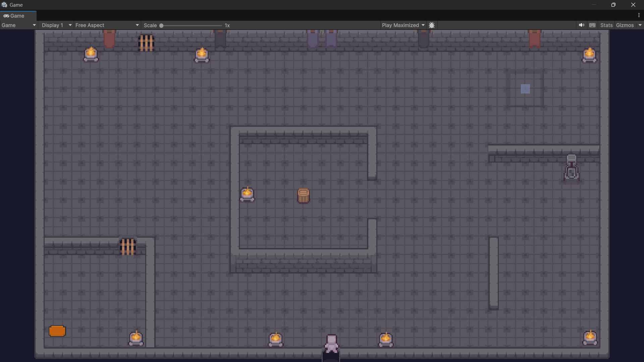The width and height of the screenshot is (644, 362).
Task: Select the Game tab
Action: 14,16
